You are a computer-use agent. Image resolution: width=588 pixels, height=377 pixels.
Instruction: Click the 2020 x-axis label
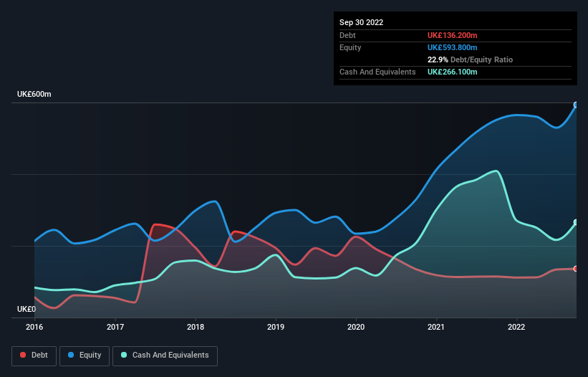pos(356,327)
